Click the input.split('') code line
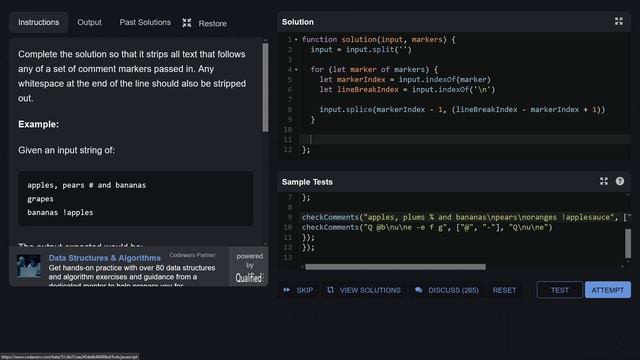 (361, 50)
